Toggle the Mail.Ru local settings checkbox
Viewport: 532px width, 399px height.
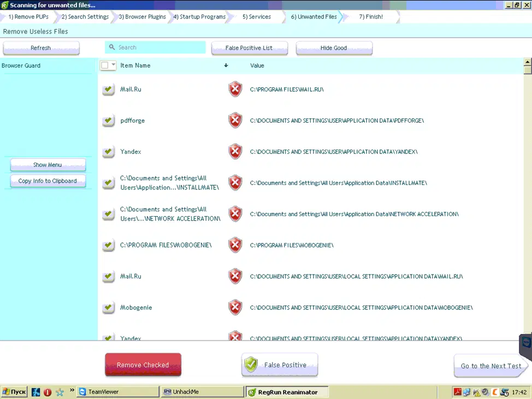(108, 277)
